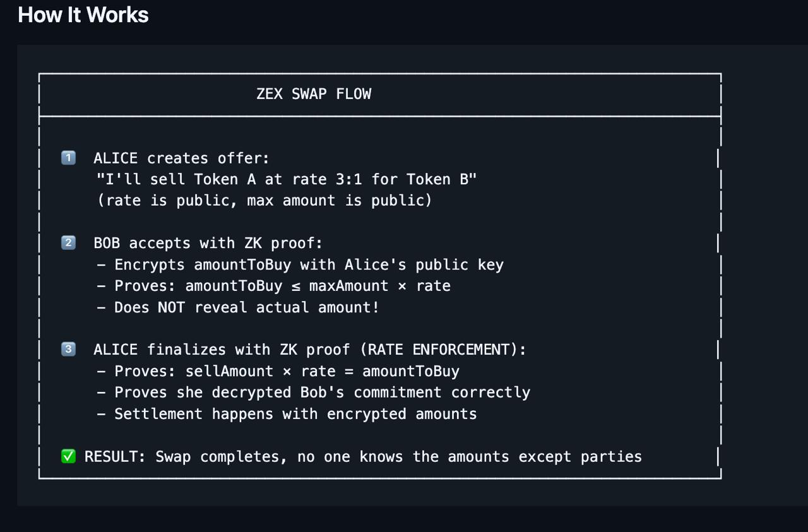Click the number 3 step emoji icon
The height and width of the screenshot is (532, 808).
[68, 349]
